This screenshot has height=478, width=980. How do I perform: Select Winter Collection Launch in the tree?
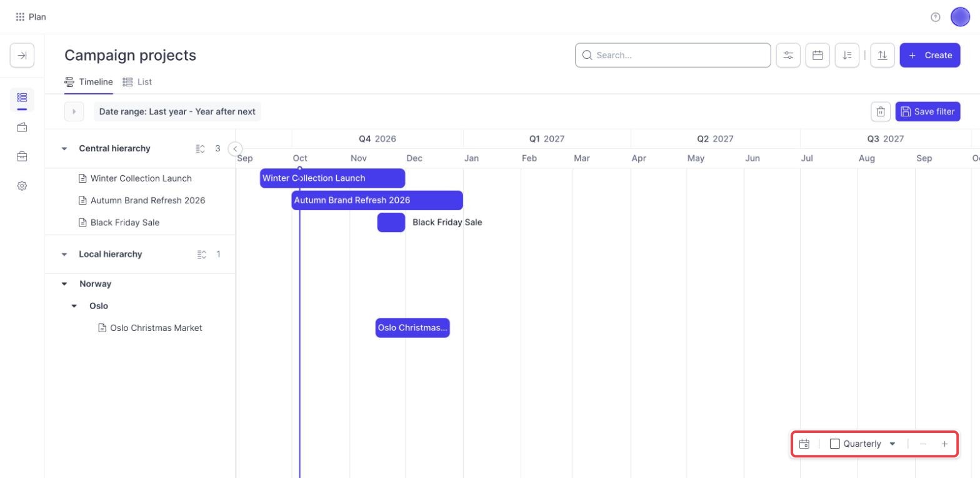point(141,178)
